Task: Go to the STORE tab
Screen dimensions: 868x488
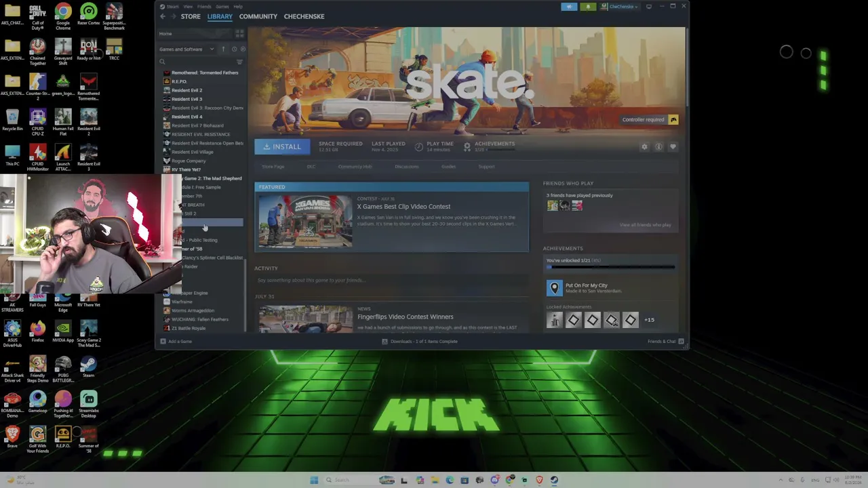Action: 191,16
